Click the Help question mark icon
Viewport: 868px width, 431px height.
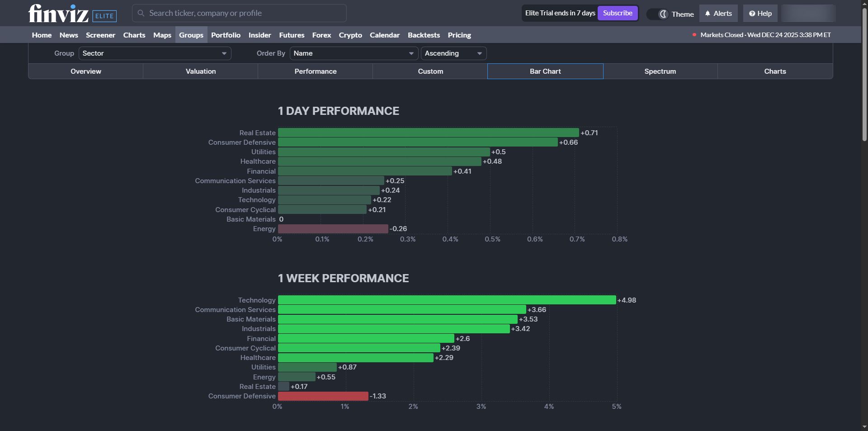tap(752, 14)
